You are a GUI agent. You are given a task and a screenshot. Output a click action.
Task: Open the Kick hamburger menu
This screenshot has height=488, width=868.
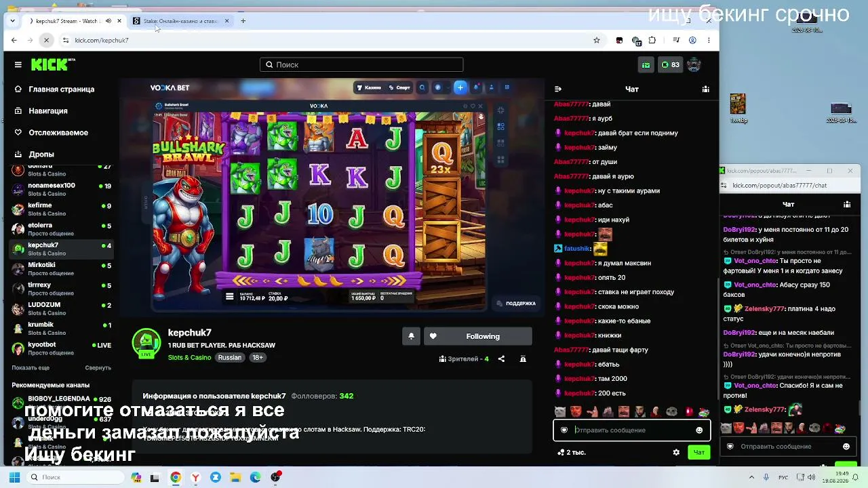tap(18, 65)
